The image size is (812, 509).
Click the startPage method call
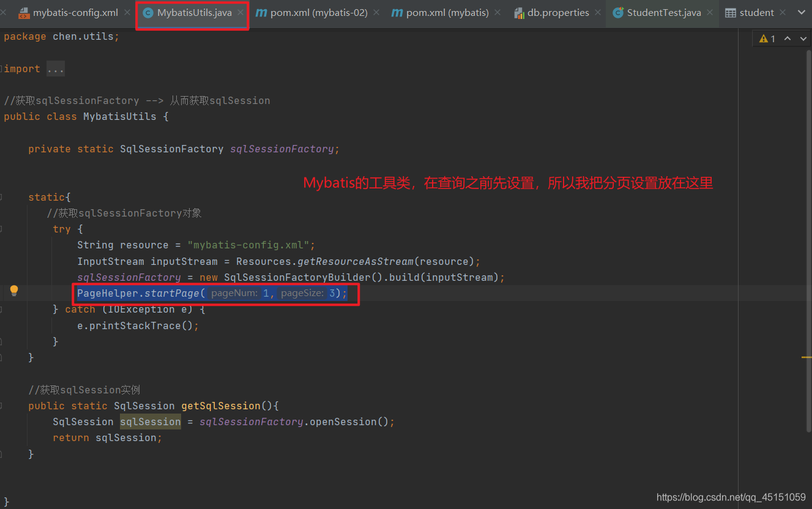[x=172, y=294]
